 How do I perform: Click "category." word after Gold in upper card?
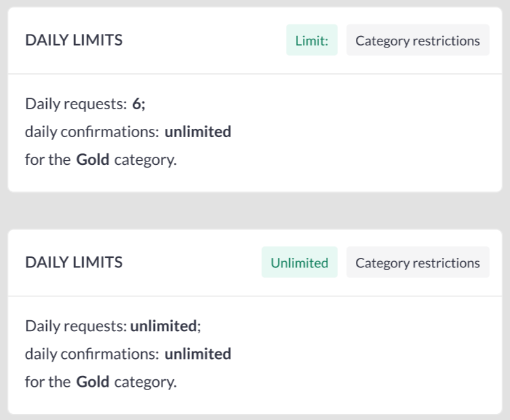pyautogui.click(x=145, y=160)
